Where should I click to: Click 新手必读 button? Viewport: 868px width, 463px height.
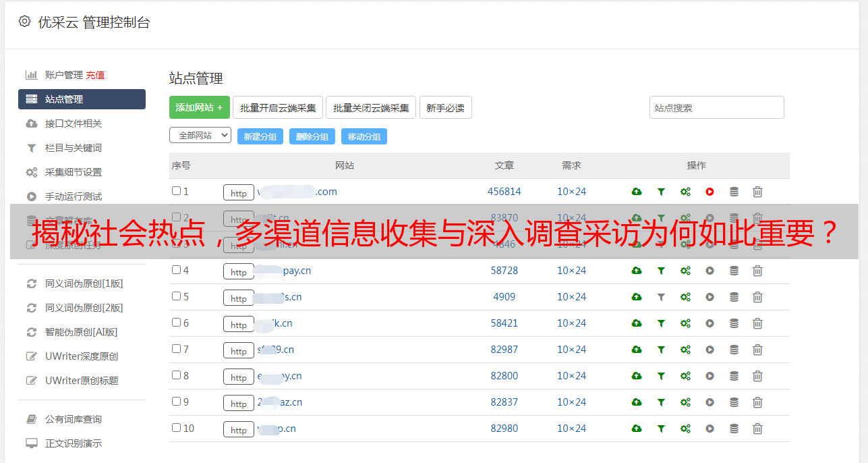[446, 107]
